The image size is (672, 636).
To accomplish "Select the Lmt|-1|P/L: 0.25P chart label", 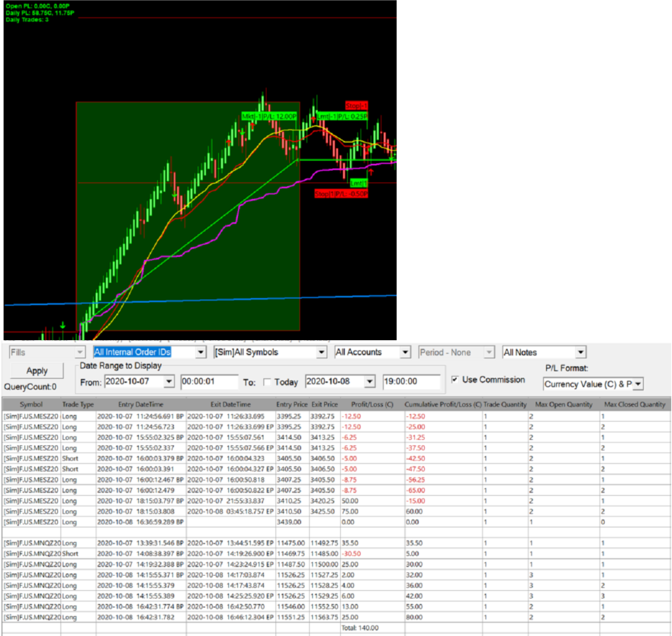I will 342,116.
